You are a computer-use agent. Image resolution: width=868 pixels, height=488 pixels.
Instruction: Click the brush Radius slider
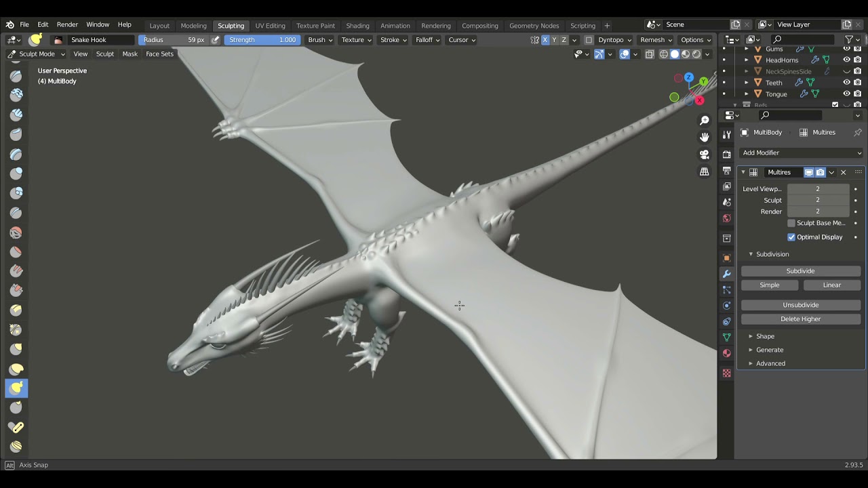pyautogui.click(x=174, y=40)
